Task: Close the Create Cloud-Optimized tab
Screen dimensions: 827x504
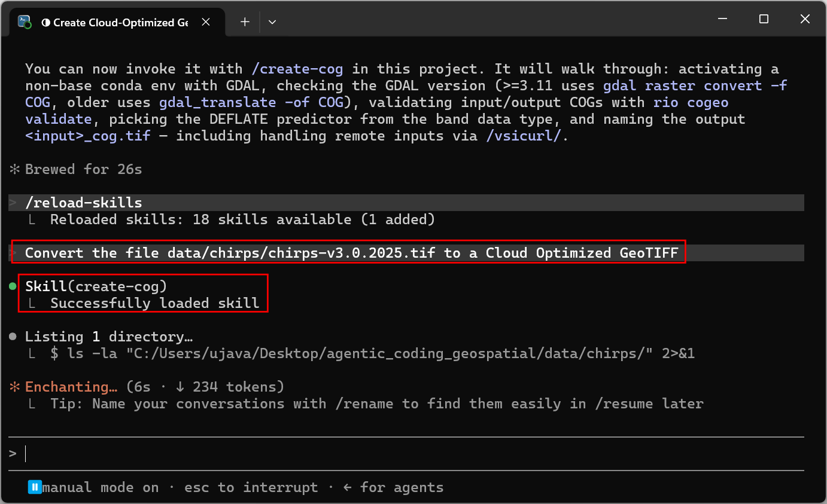Action: pyautogui.click(x=205, y=22)
